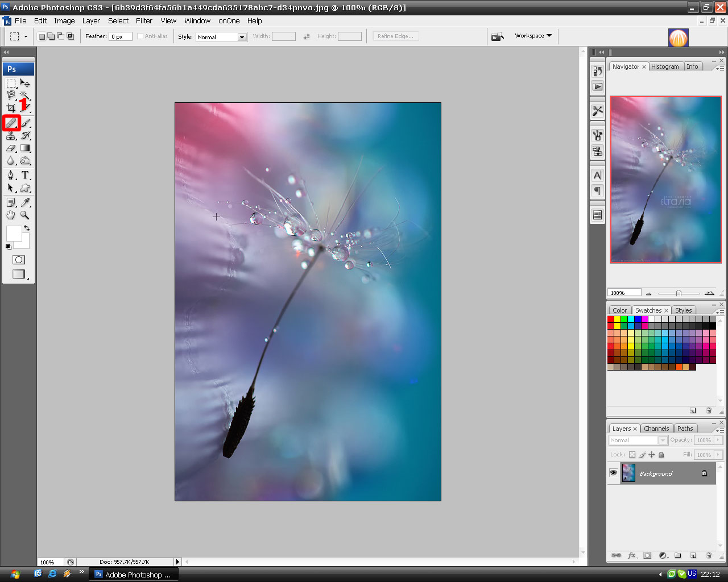Select the Crop tool
This screenshot has width=728, height=582.
click(11, 107)
